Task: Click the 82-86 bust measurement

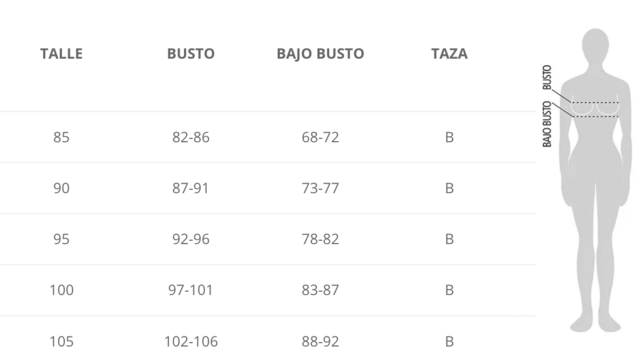Action: (191, 137)
